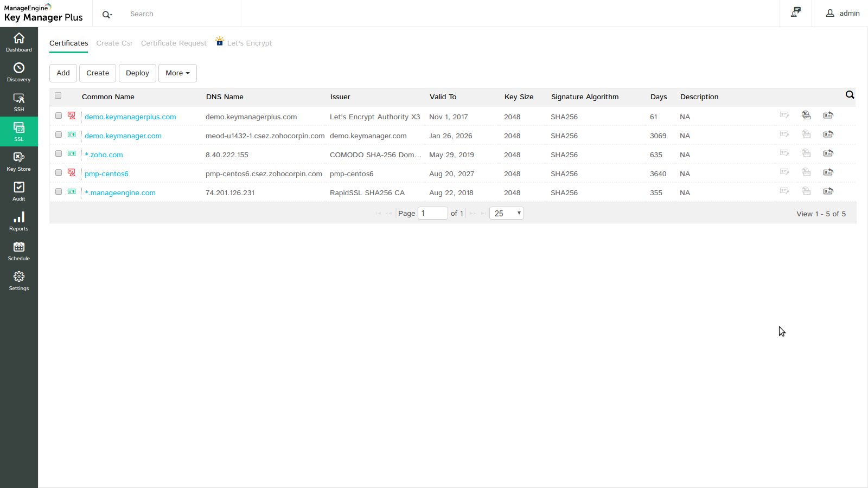
Task: Expand the More dropdown button
Action: (x=177, y=73)
